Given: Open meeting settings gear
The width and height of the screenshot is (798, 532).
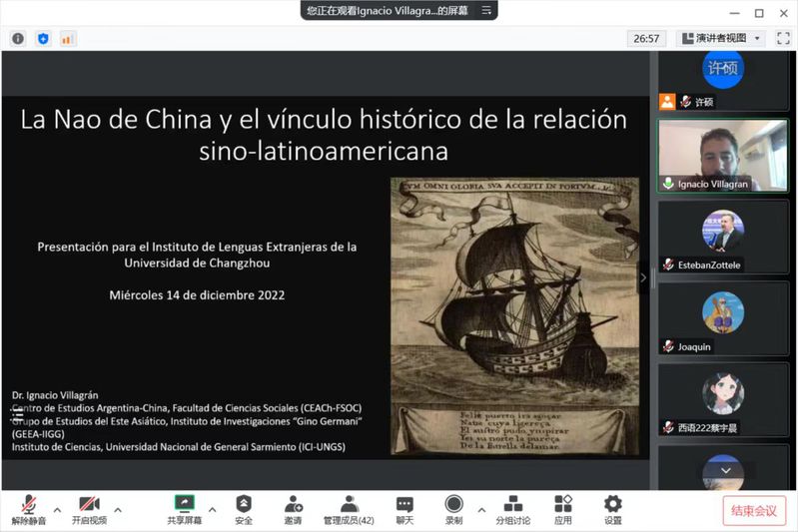Looking at the screenshot, I should [613, 510].
